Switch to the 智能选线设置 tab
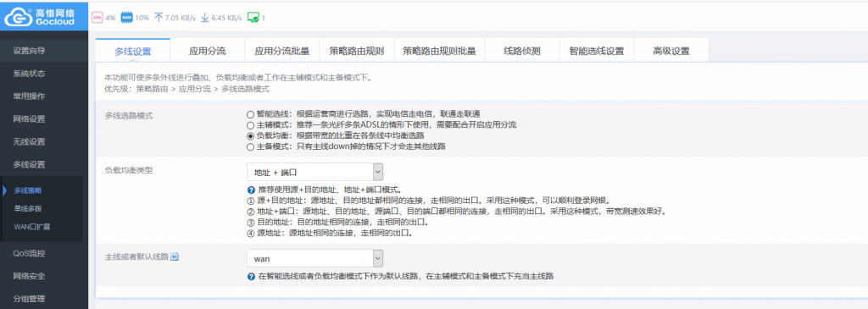 (597, 51)
